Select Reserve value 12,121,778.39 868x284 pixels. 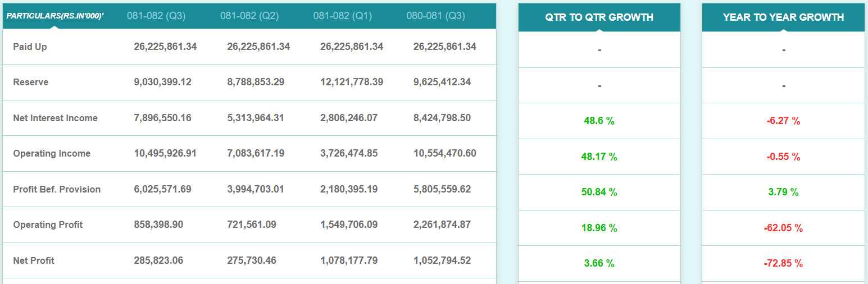pos(352,82)
